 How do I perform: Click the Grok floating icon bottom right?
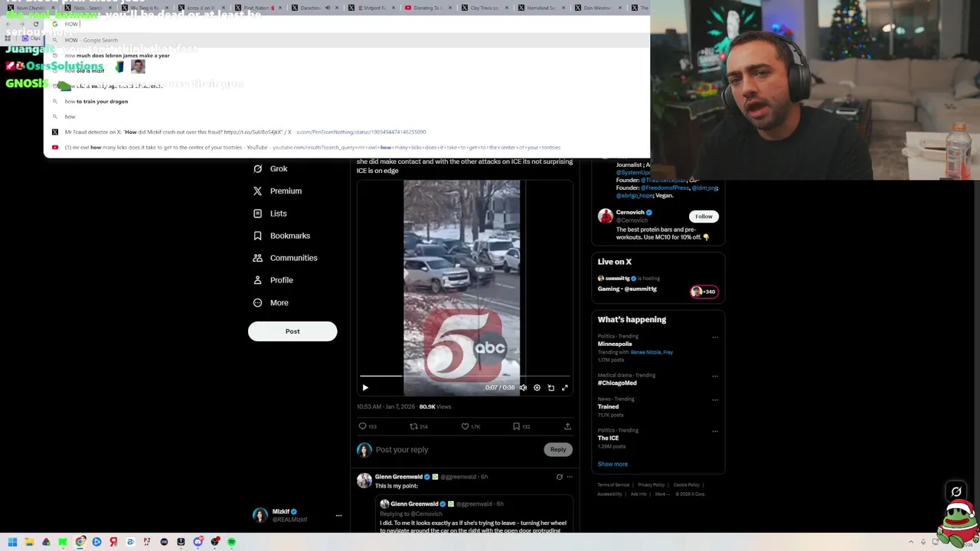pyautogui.click(x=956, y=491)
